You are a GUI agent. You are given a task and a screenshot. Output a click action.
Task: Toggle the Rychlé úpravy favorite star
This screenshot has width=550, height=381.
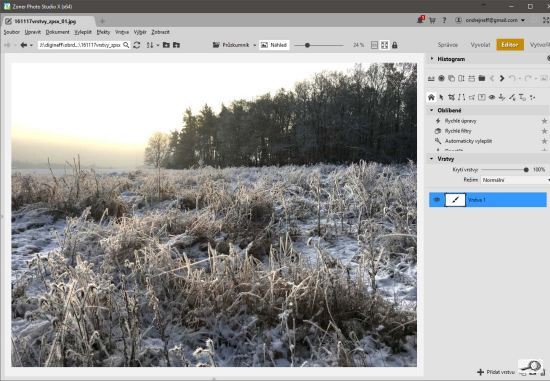click(544, 121)
